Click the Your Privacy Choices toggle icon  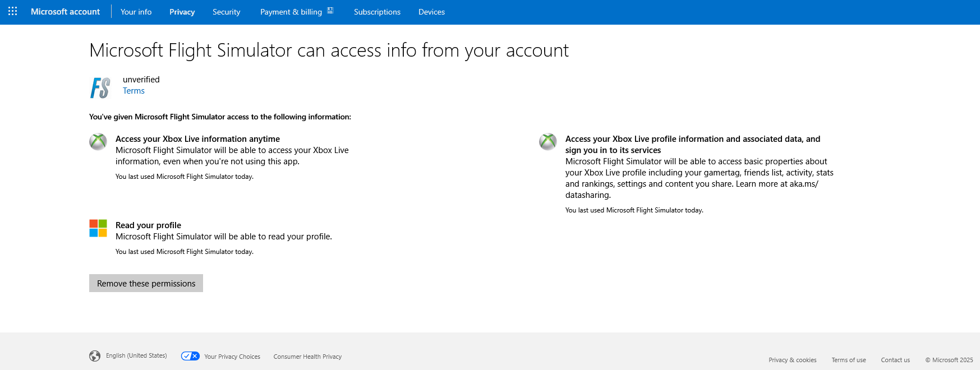pos(190,356)
